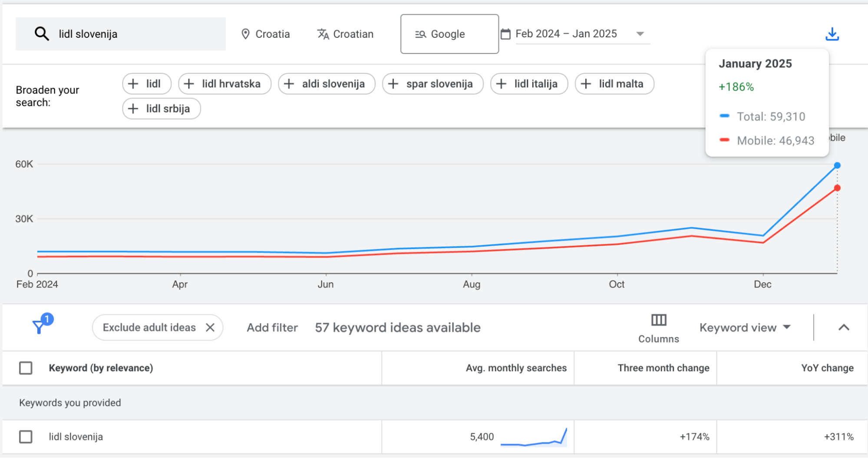Click the location pin icon
The image size is (868, 458).
[245, 34]
